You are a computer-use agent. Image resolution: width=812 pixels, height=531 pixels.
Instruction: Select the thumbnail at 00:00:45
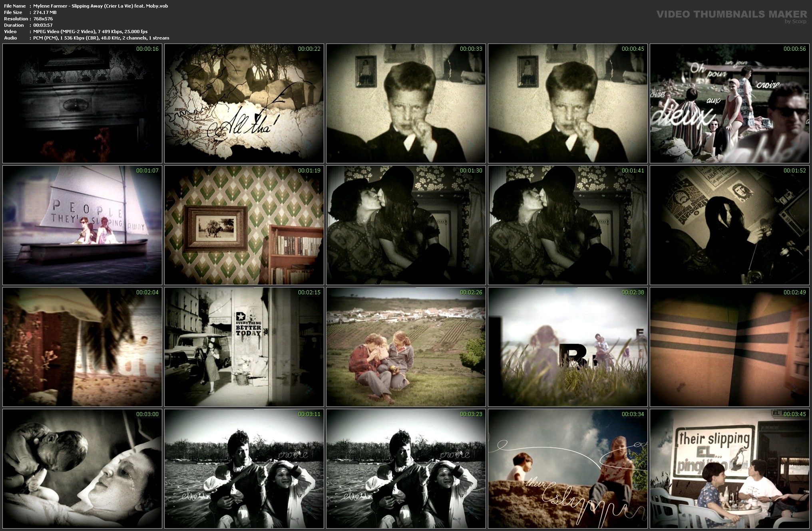568,103
